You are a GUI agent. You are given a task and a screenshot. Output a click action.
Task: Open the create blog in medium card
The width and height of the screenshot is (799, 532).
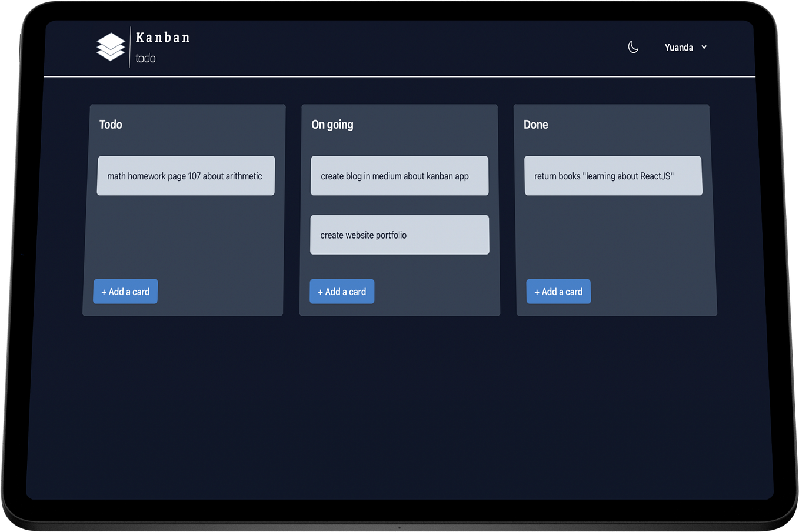coord(399,175)
